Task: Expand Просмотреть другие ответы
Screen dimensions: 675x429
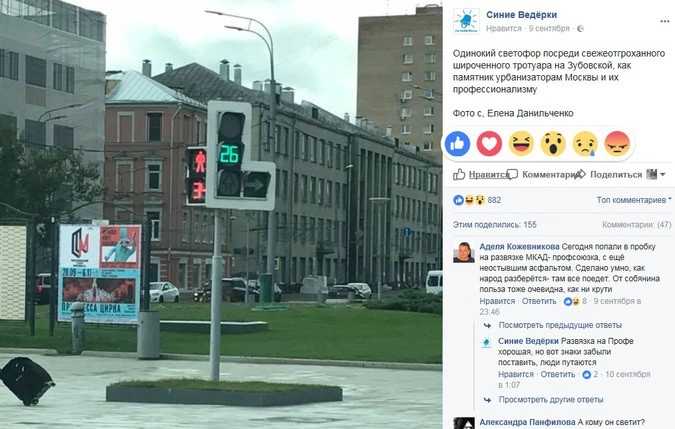Action: pos(551,400)
